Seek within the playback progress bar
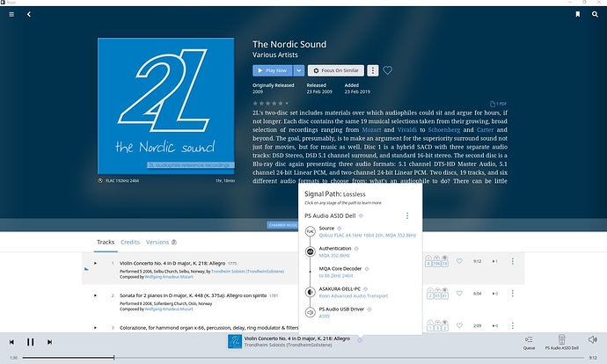607x364 pixels. pos(303,358)
